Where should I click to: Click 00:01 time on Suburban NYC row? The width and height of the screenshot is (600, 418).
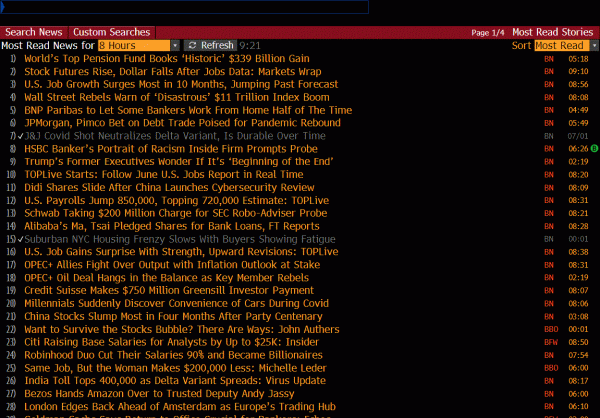click(x=578, y=239)
